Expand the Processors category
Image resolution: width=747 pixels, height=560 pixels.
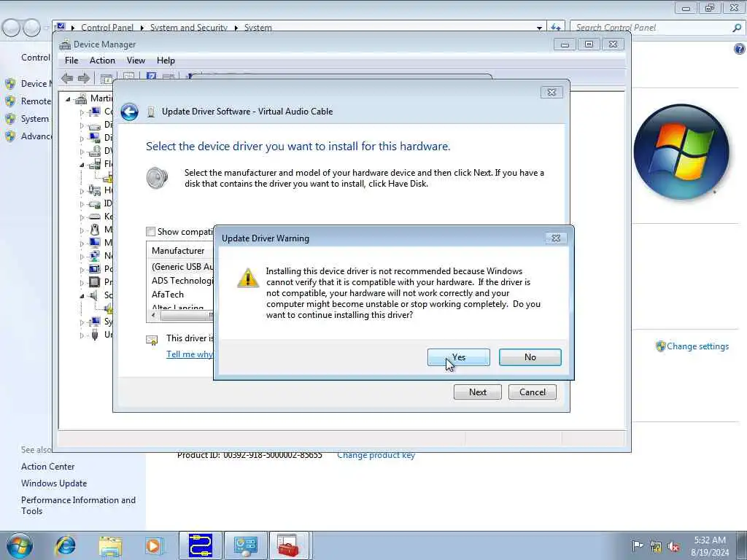(82, 283)
